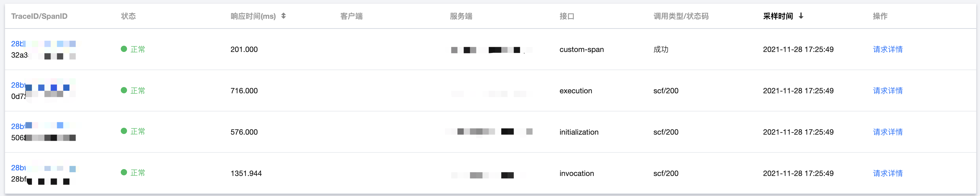
Task: Open the TraceID link in initialization row
Action: tap(43, 126)
